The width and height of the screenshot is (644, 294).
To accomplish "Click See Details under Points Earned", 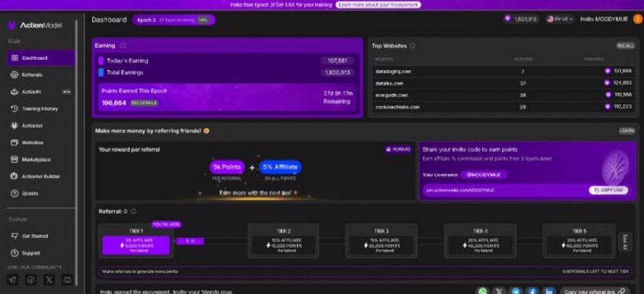I will point(144,103).
